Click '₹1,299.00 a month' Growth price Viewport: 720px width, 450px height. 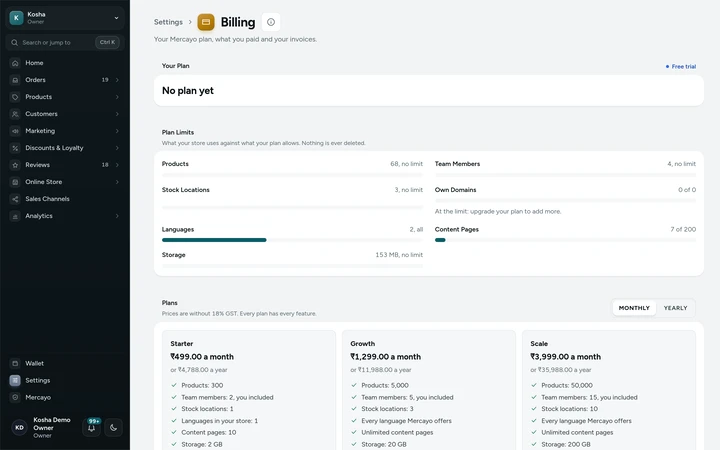(386, 357)
